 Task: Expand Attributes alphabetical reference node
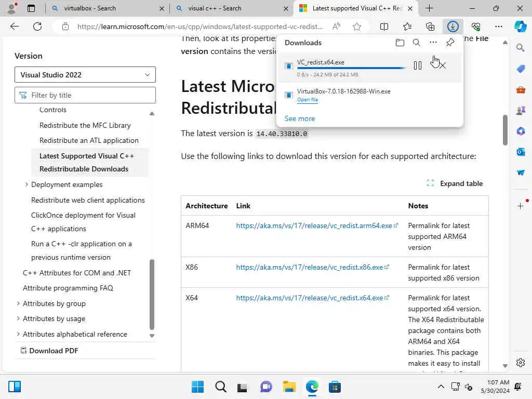point(18,334)
